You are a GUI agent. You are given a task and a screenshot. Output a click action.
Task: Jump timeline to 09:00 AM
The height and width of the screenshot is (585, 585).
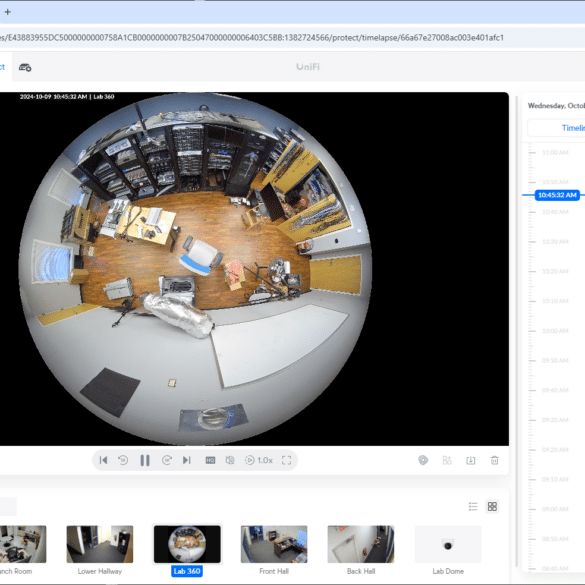555,509
